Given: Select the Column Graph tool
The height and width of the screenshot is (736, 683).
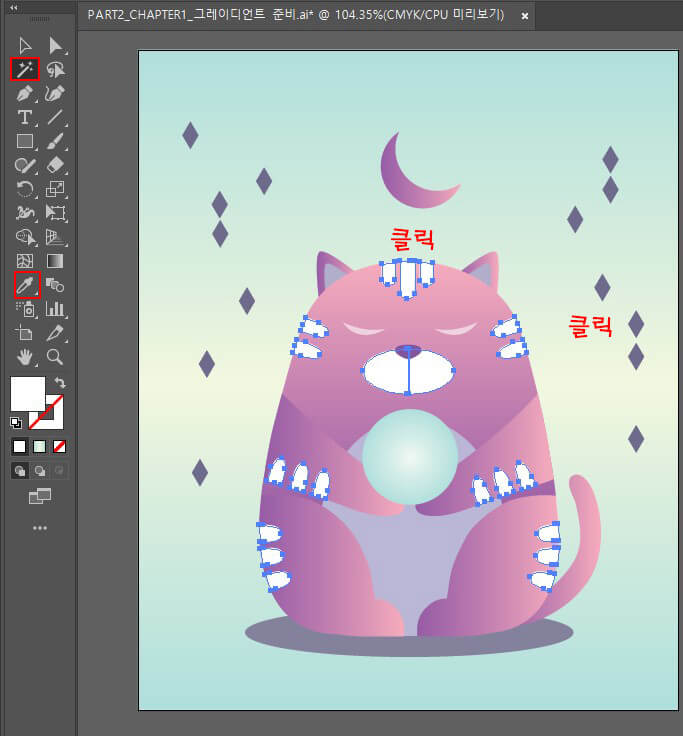Looking at the screenshot, I should (55, 309).
